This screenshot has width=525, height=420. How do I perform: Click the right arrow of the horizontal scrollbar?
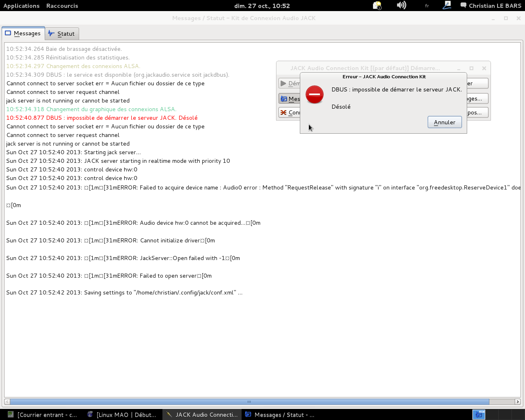pos(518,402)
